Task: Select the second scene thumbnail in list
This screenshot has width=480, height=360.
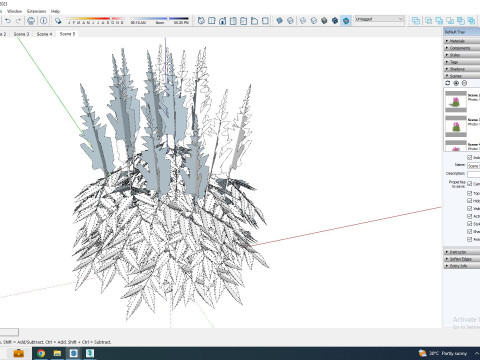Action: [x=456, y=126]
